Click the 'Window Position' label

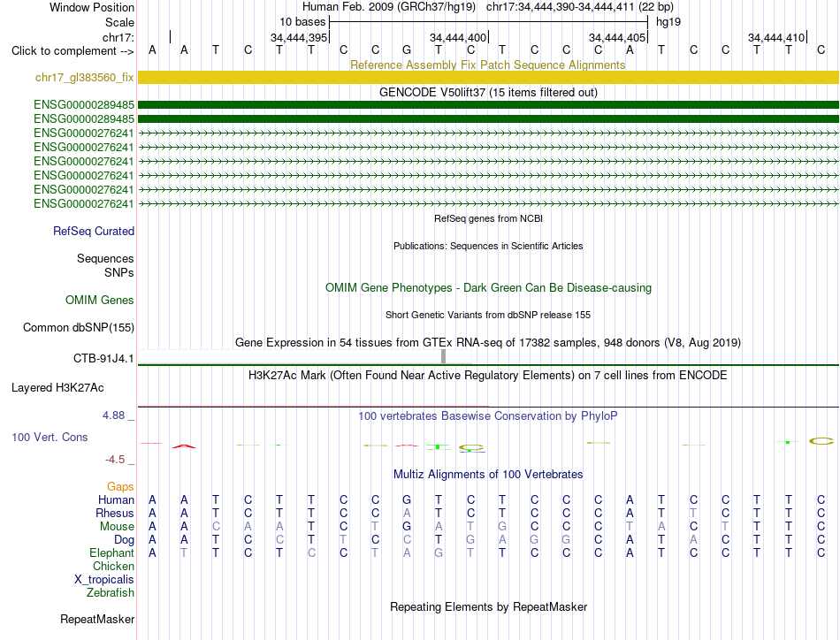92,7
